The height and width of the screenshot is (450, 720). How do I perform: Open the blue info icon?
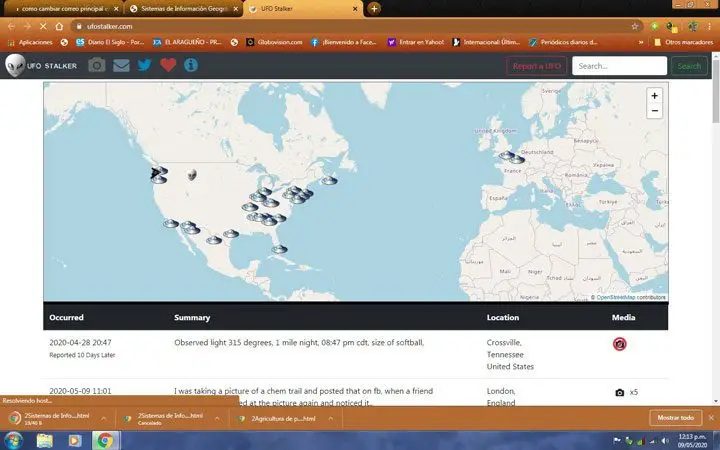[190, 66]
